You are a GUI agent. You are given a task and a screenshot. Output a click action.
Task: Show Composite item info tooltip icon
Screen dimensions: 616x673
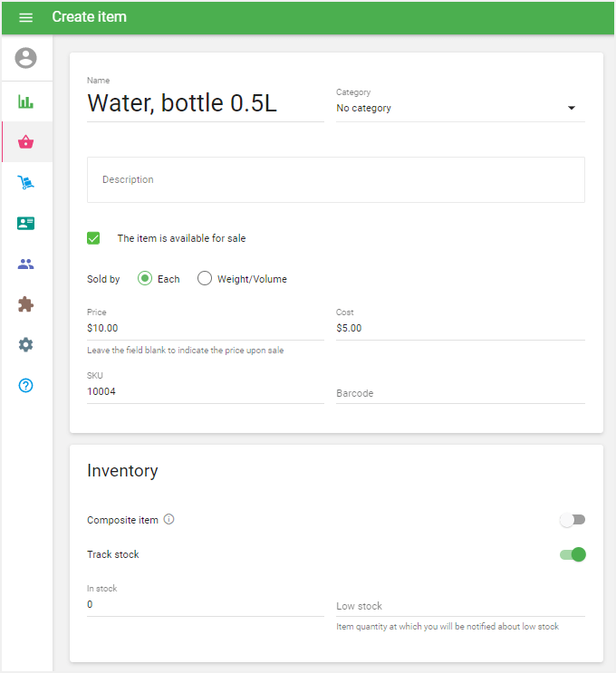coord(168,520)
